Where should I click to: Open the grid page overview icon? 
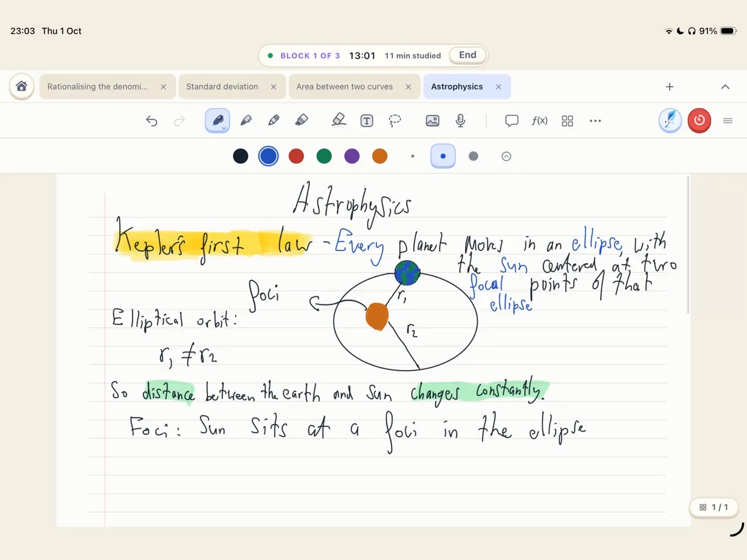(567, 121)
